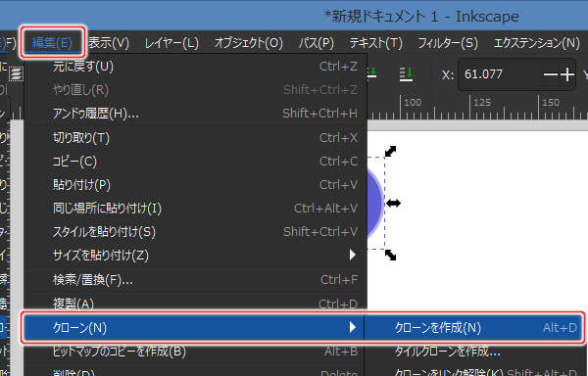The width and height of the screenshot is (588, 376).
Task: Open the エクステンション(N) menu
Action: (x=537, y=43)
